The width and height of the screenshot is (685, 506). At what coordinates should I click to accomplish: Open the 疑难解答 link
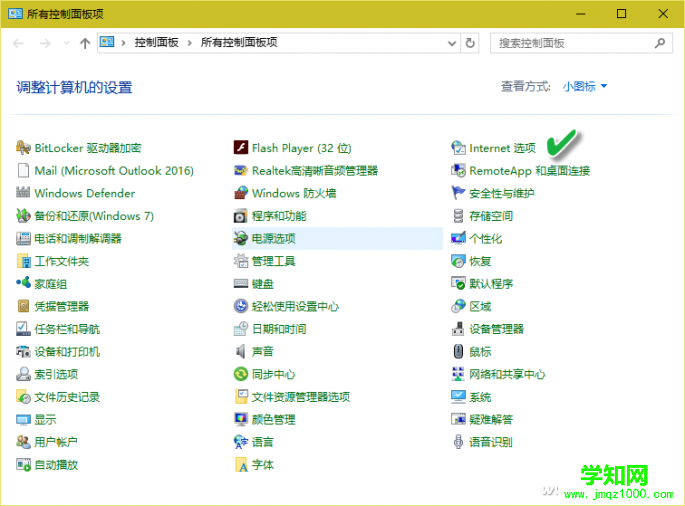coord(491,420)
